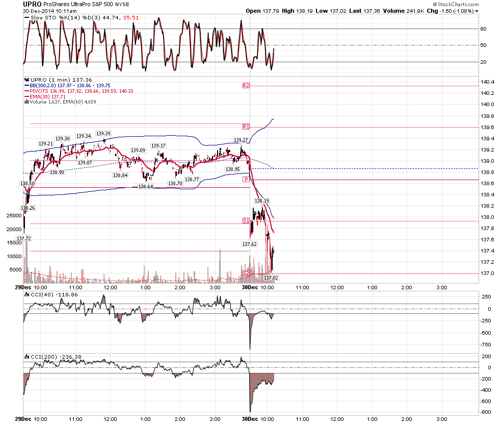Click the UPRO ticker symbol in the title
This screenshot has width=504, height=426.
(32, 4)
